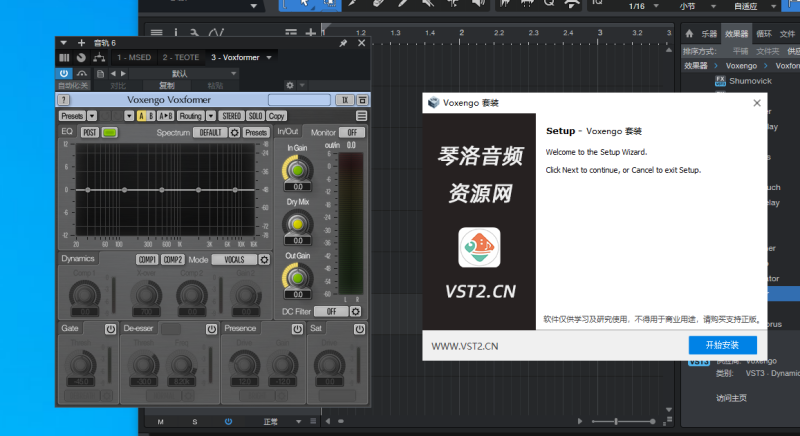Screen dimensions: 800x436
Task: Adjust the In Gain knob
Action: 297,170
